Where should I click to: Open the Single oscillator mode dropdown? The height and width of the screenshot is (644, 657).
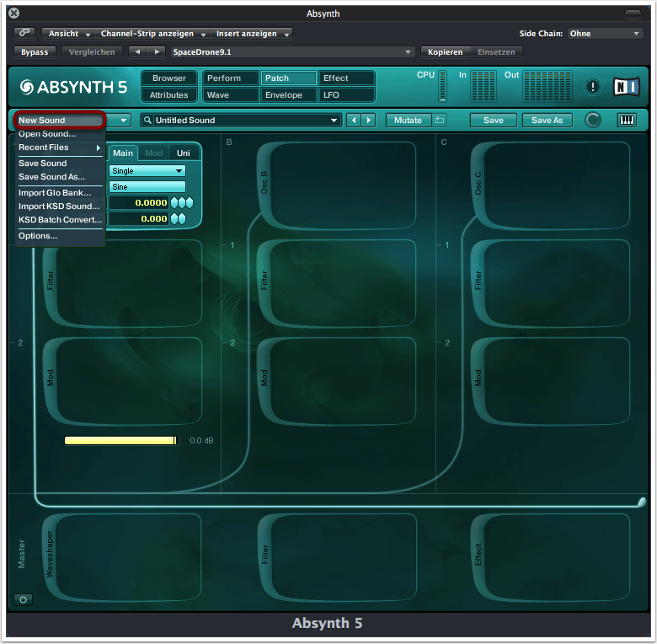[147, 171]
